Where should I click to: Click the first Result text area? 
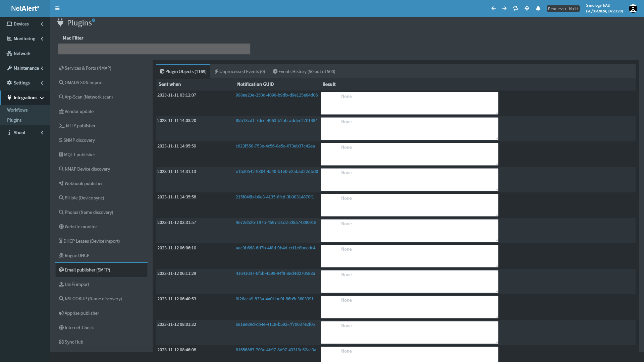[x=409, y=103]
